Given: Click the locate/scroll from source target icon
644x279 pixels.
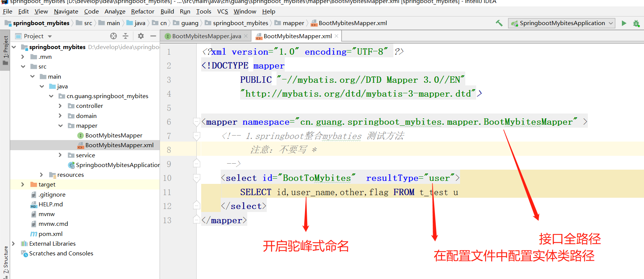Looking at the screenshot, I should coord(114,36).
